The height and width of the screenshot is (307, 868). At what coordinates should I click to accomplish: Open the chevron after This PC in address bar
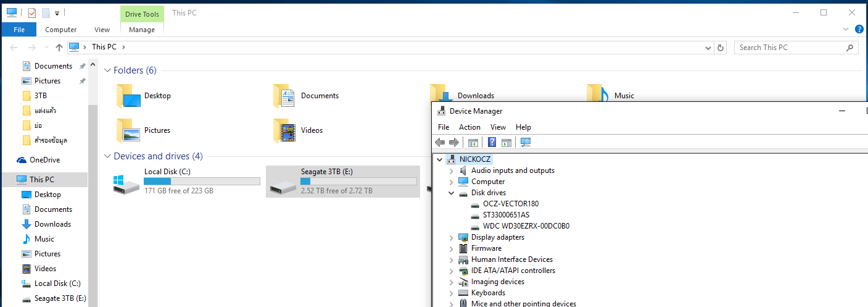[x=123, y=47]
